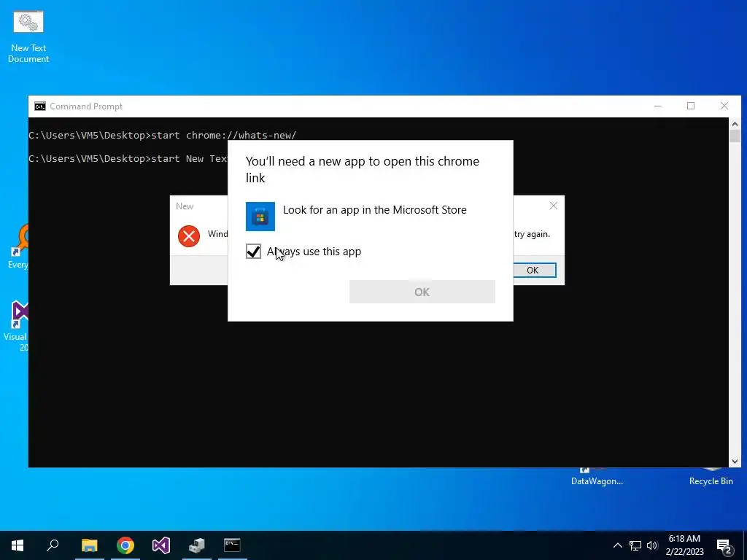Screen dimensions: 747x560
Task: Select the Recycle Bin desktop icon
Action: 711,477
